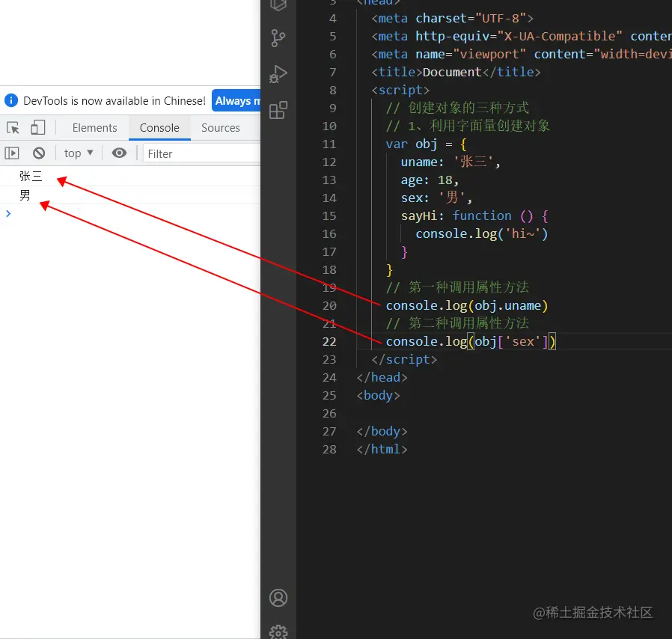Click the X-UA-Compatible meta line
This screenshot has width=672, height=639.
pos(522,36)
